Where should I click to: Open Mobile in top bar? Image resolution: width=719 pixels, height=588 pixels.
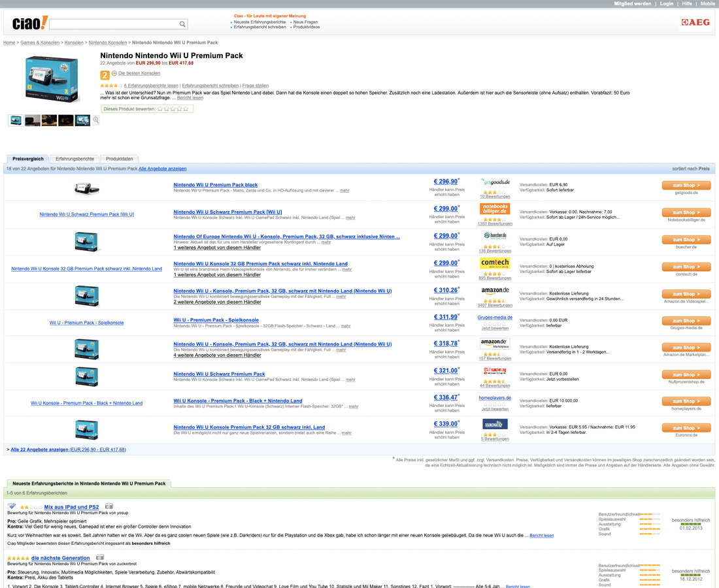(707, 4)
